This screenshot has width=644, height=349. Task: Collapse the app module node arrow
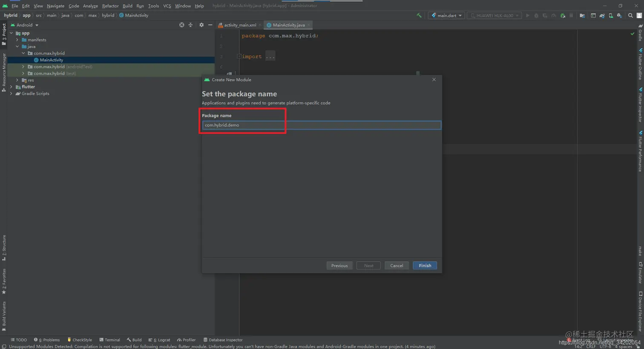11,33
